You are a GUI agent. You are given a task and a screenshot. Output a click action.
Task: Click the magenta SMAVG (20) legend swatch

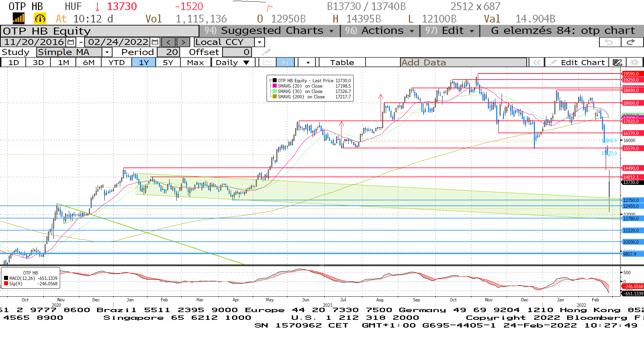point(275,86)
